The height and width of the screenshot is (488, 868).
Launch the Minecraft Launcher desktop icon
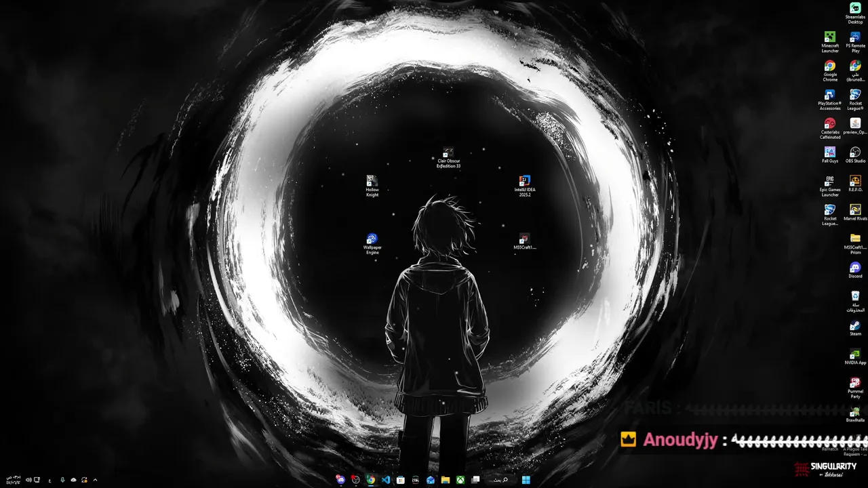830,41
